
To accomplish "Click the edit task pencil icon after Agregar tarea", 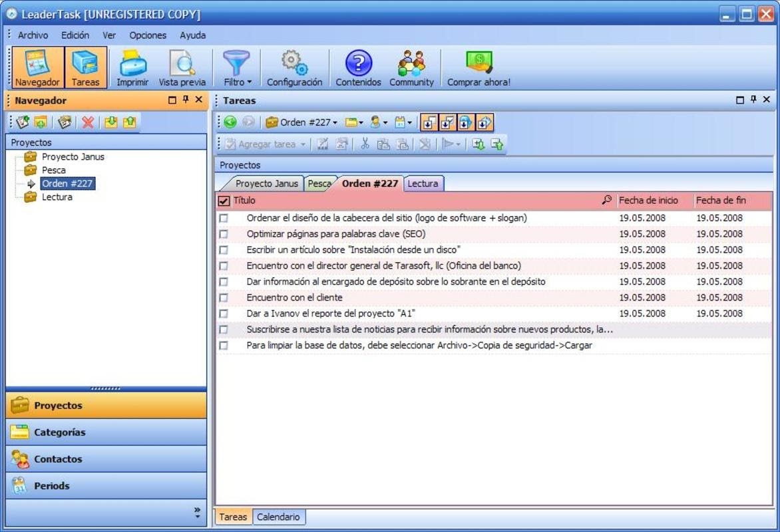I will 323,144.
